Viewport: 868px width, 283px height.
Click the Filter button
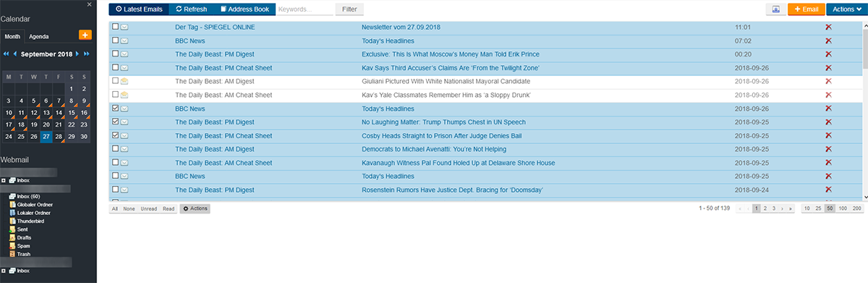[349, 9]
